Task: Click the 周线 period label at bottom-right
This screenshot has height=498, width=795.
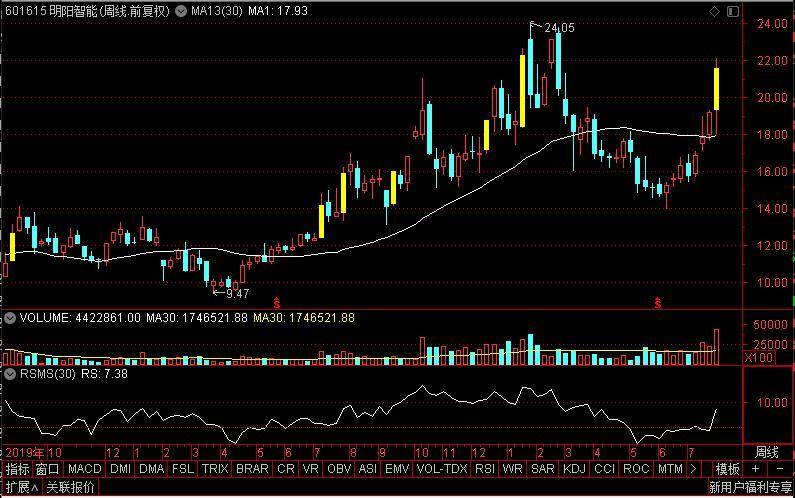Action: [x=766, y=452]
